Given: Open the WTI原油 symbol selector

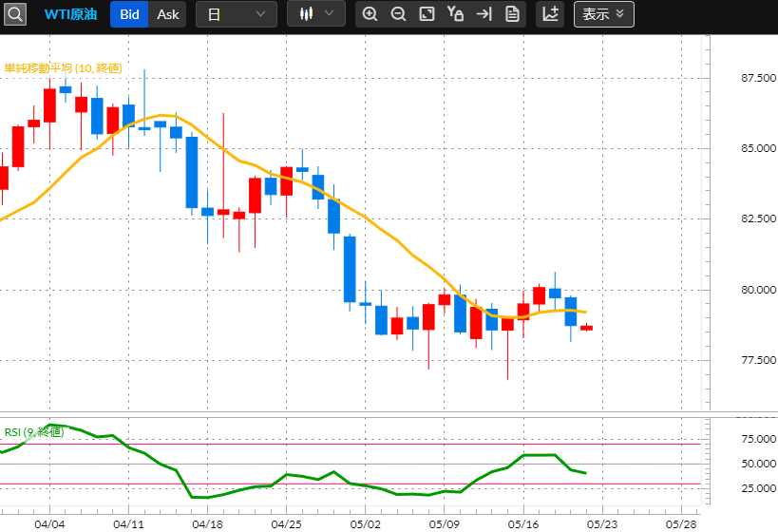Looking at the screenshot, I should (70, 14).
